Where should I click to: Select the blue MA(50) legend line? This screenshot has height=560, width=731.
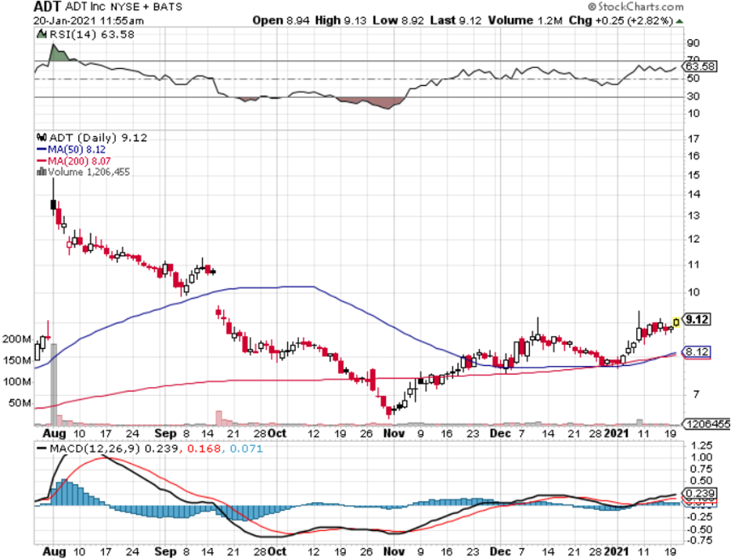43,149
